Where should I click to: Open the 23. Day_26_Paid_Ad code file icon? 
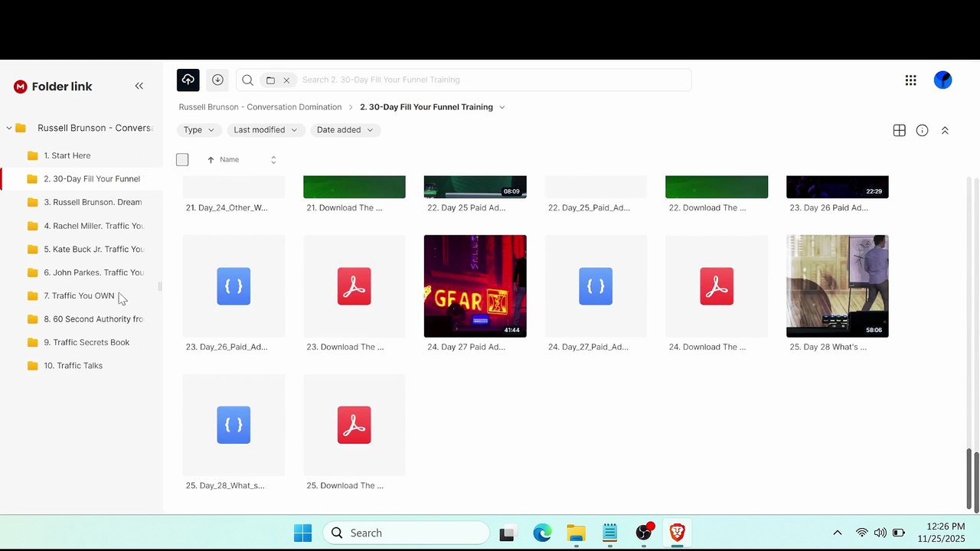point(234,286)
